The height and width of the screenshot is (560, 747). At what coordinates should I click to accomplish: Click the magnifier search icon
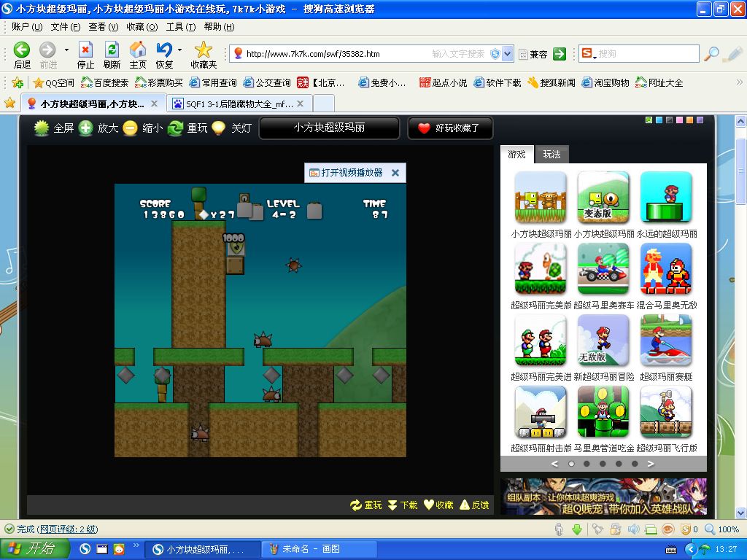(x=711, y=54)
